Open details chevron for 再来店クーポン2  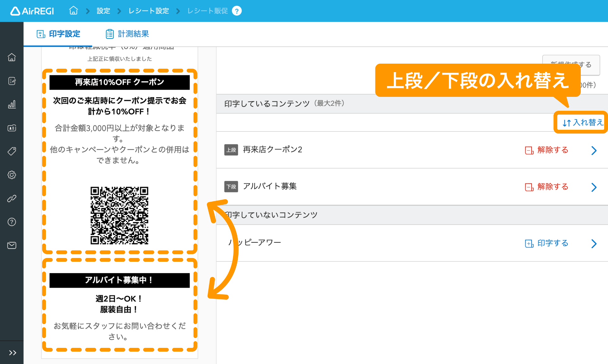594,150
